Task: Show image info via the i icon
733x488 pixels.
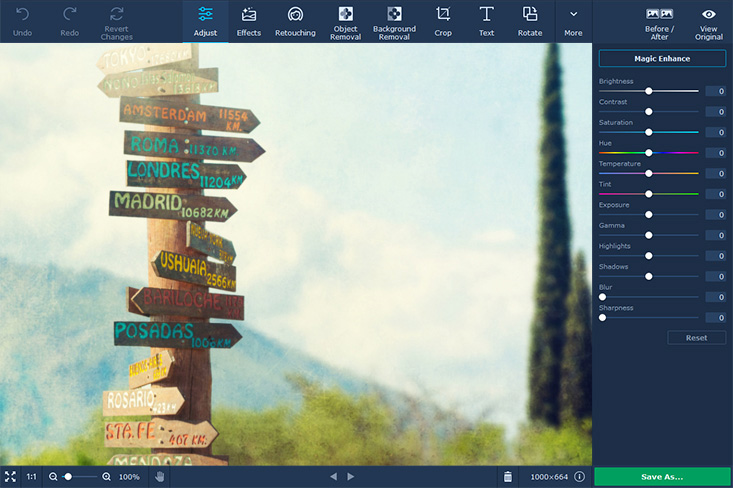Action: click(x=579, y=476)
